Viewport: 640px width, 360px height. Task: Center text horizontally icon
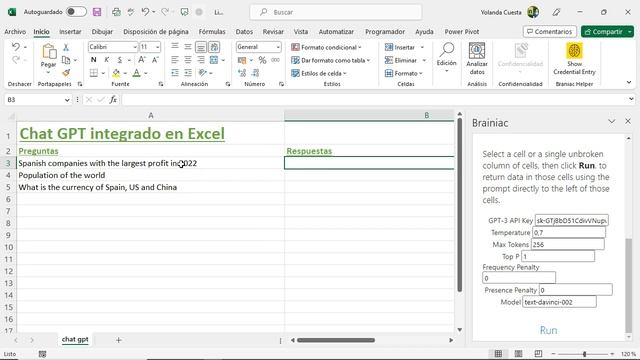188,60
